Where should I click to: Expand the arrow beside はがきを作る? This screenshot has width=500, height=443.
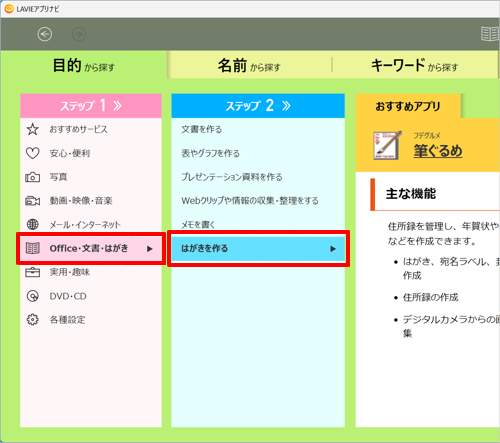tap(333, 249)
